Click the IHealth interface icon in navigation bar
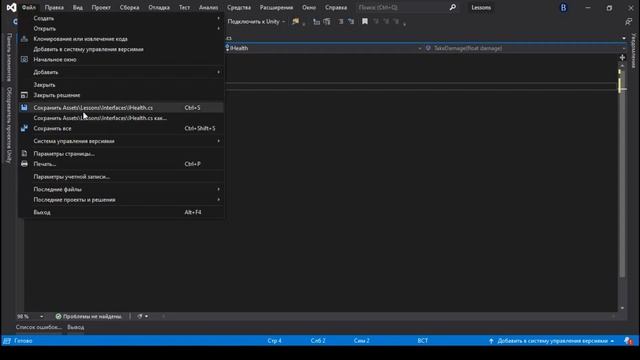 click(227, 48)
